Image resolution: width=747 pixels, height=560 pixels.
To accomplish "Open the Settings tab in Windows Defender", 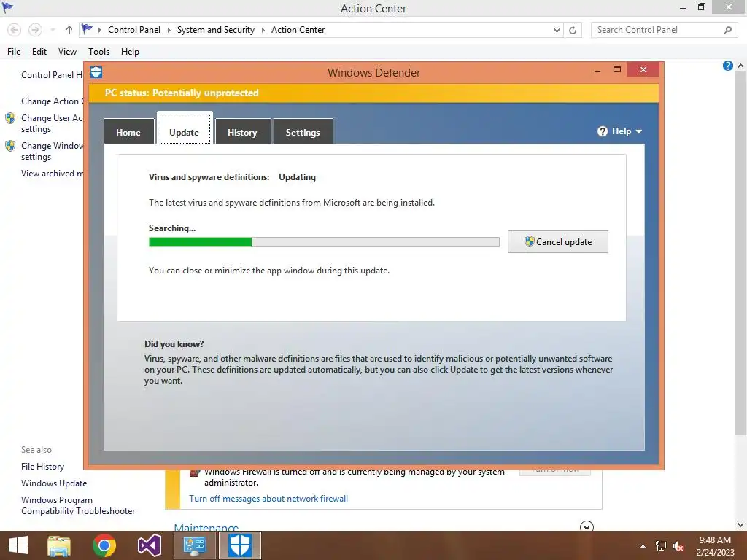I will (x=303, y=132).
